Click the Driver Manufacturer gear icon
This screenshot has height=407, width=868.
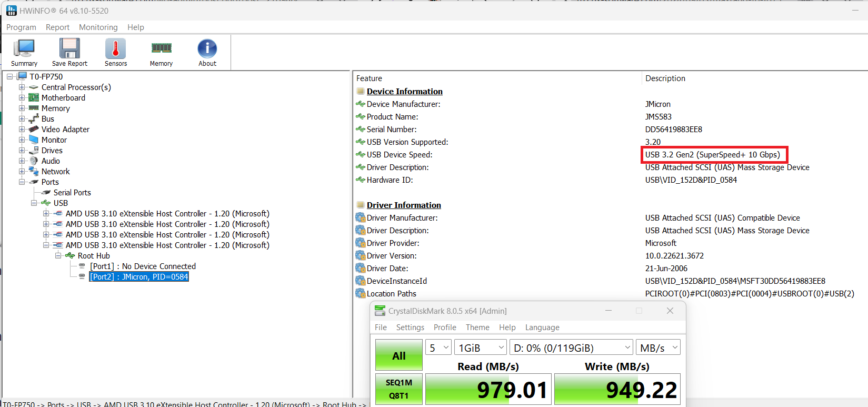[360, 217]
